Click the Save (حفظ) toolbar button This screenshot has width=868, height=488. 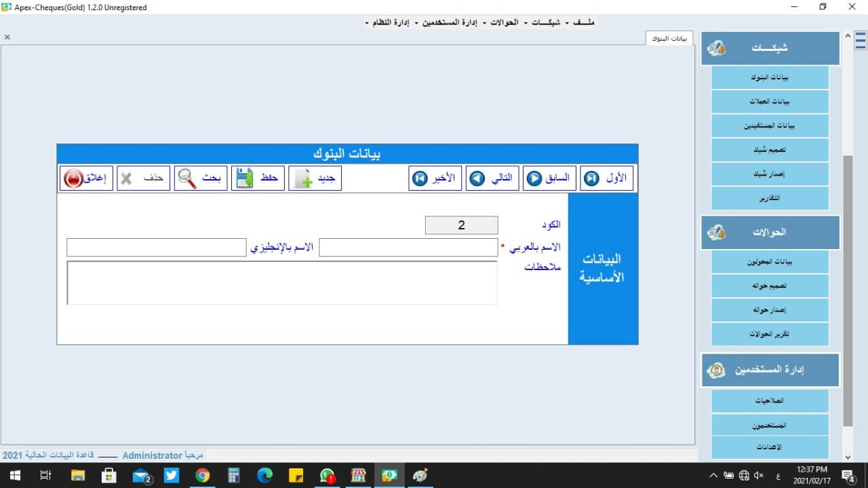point(258,179)
